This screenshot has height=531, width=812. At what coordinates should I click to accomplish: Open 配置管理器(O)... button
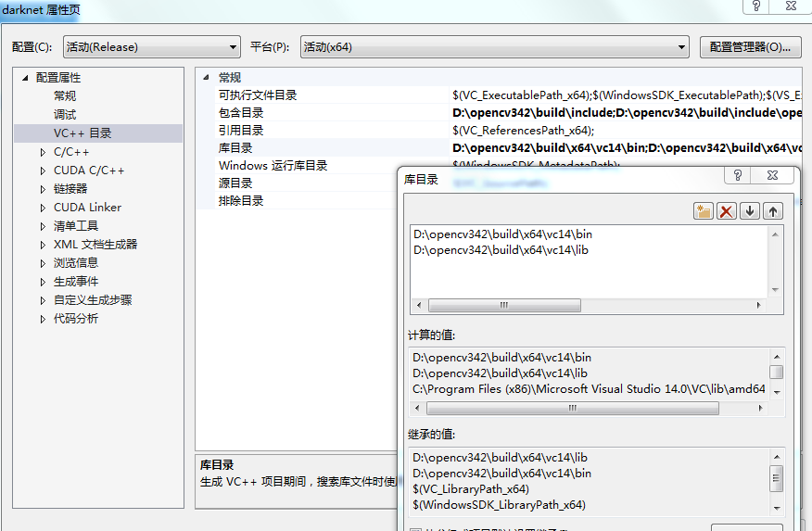tap(751, 47)
